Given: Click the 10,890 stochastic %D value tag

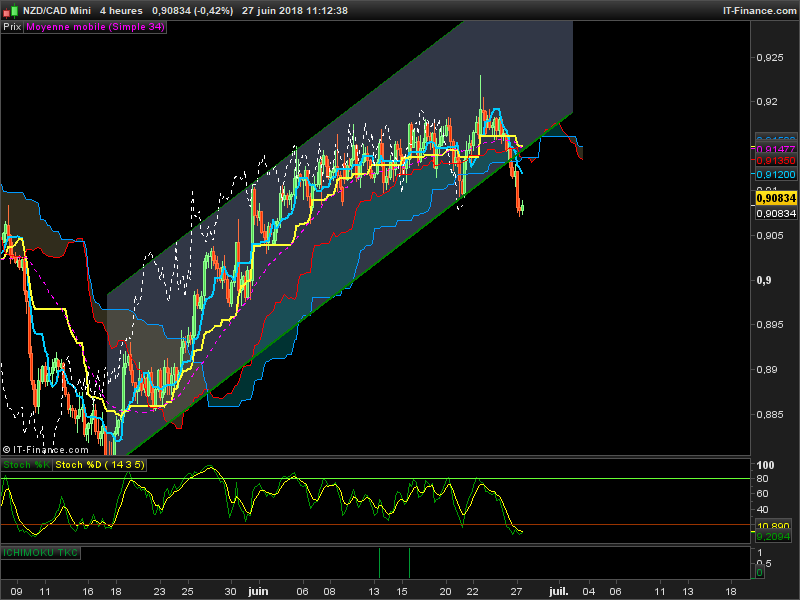Looking at the screenshot, I should [x=773, y=526].
